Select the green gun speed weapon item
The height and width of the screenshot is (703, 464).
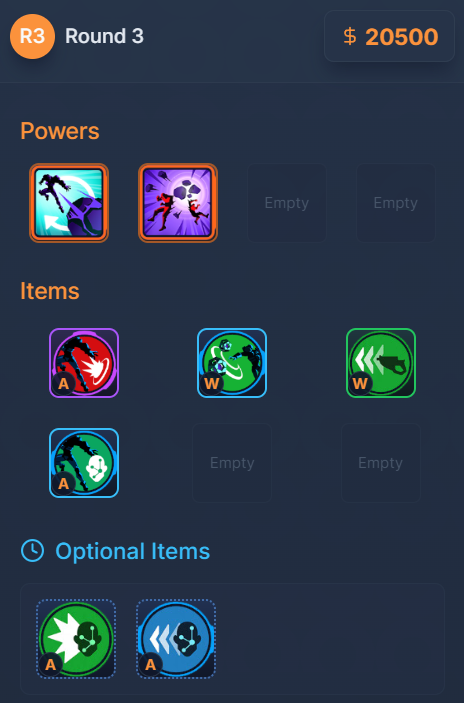[381, 363]
